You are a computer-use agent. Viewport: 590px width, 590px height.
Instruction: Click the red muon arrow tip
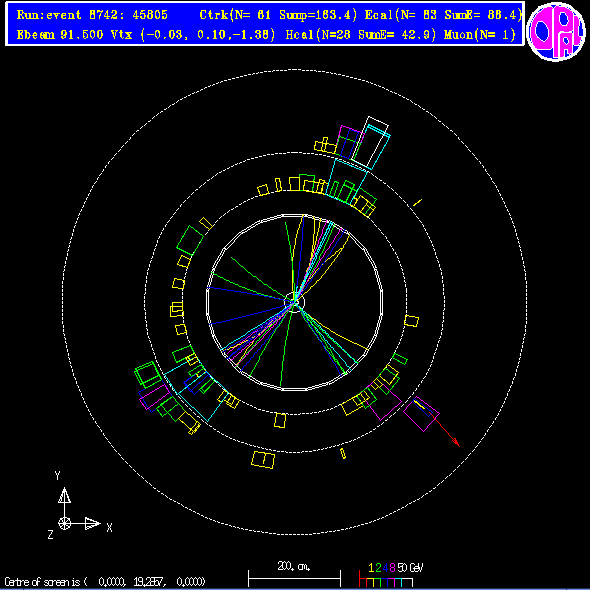(457, 443)
